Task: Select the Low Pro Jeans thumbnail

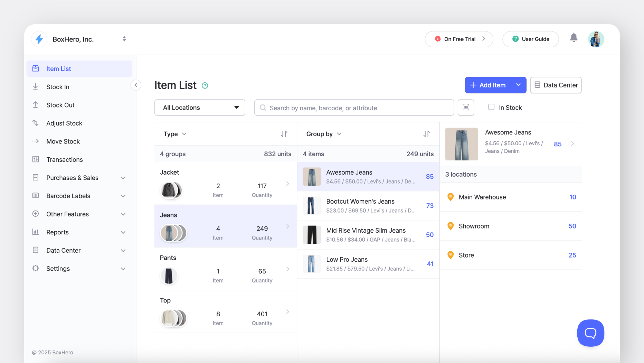Action: [x=312, y=264]
